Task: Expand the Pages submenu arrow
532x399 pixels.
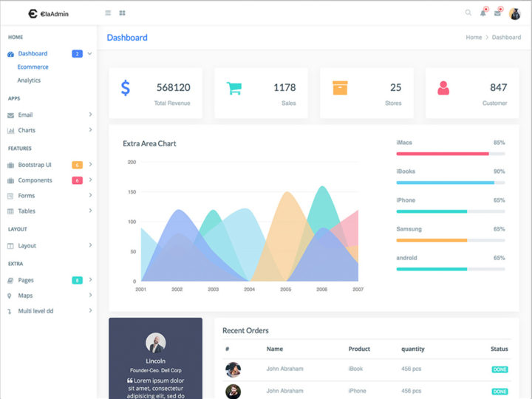Action: [90, 279]
